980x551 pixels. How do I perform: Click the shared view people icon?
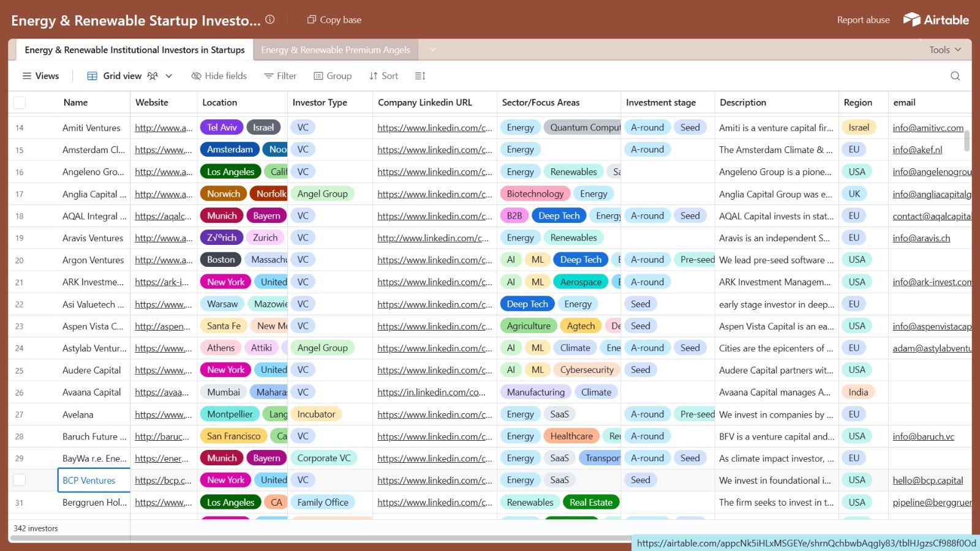pyautogui.click(x=153, y=76)
